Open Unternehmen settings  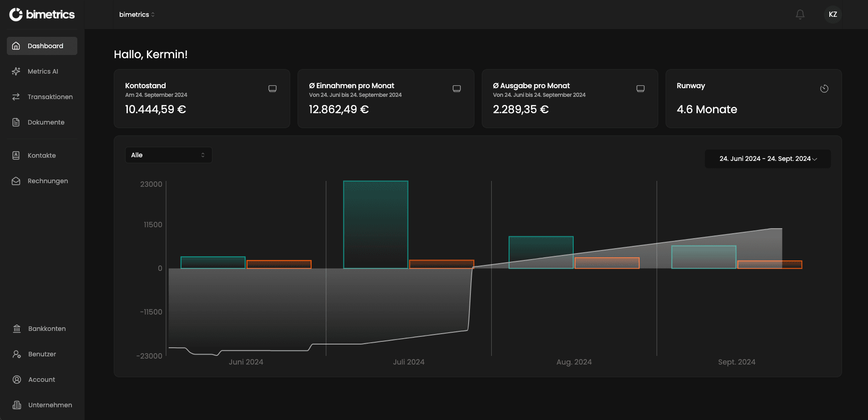click(42, 405)
